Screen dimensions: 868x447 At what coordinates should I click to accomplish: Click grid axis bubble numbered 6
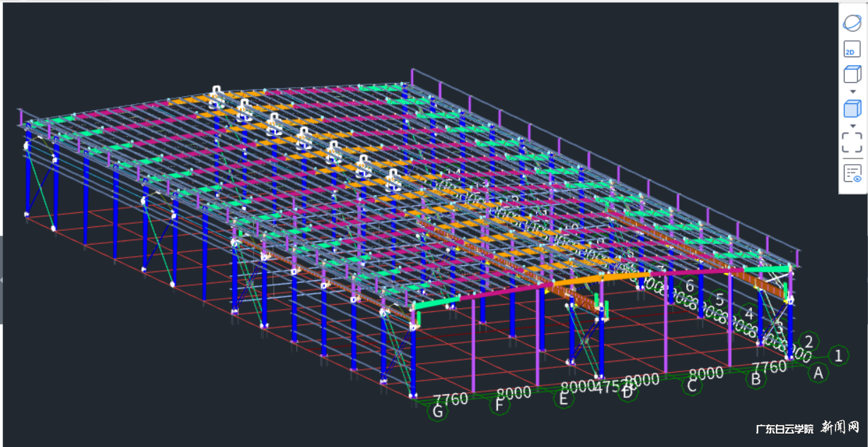click(x=690, y=286)
